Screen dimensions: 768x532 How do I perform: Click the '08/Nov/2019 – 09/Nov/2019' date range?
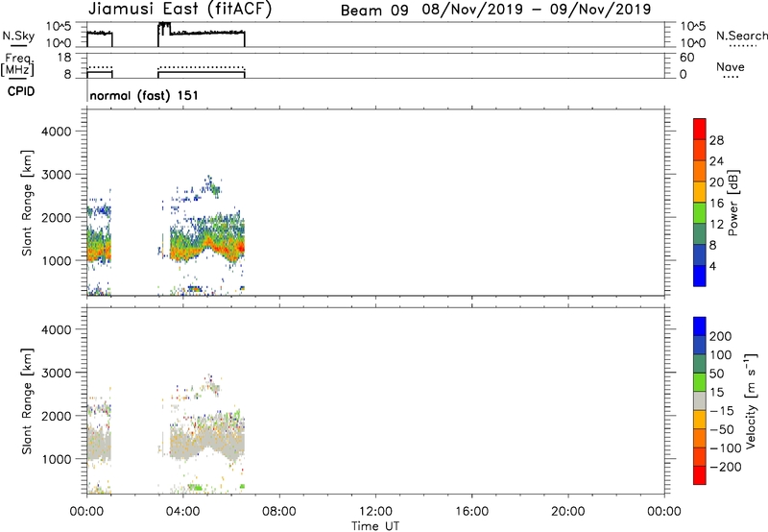(x=537, y=10)
